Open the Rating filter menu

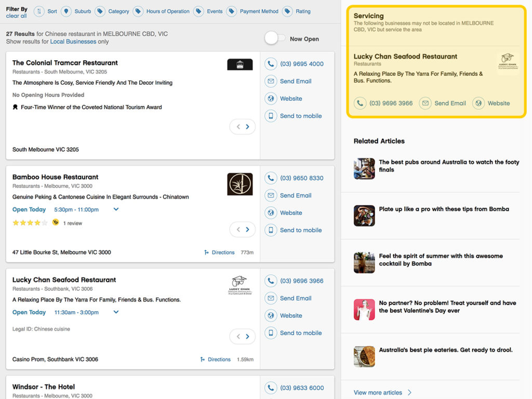tap(303, 11)
